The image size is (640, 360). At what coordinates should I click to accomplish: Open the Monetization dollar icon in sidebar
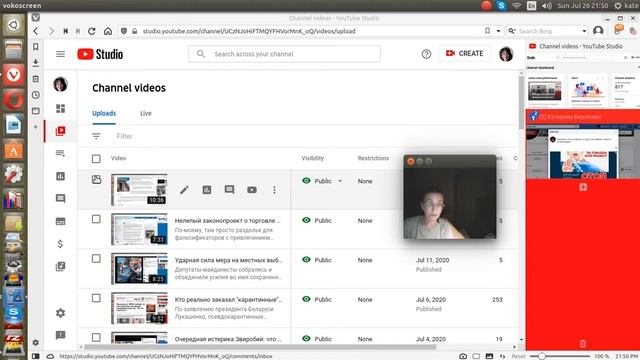(x=60, y=244)
